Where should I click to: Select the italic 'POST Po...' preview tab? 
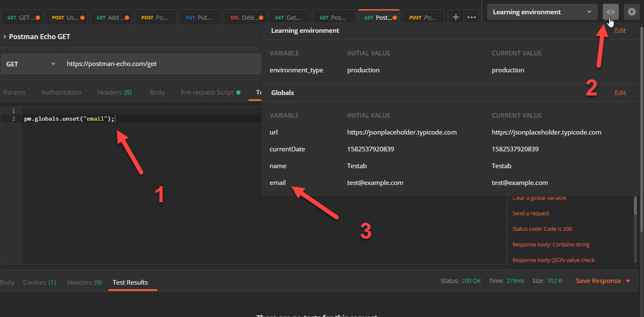pos(423,18)
